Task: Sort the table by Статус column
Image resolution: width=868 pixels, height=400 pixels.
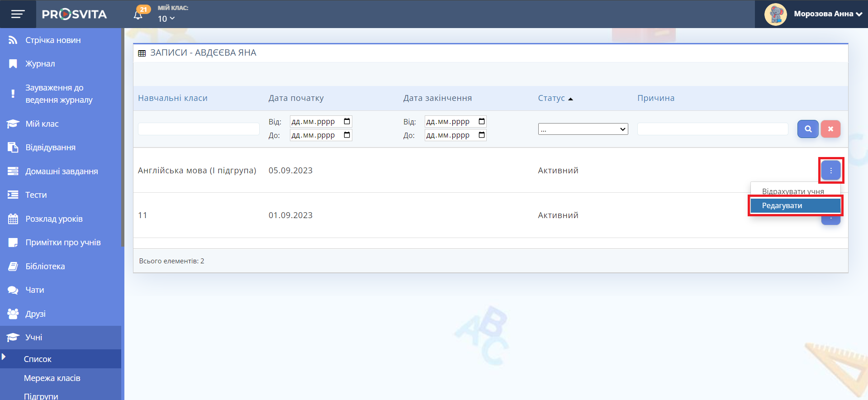Action: point(551,98)
